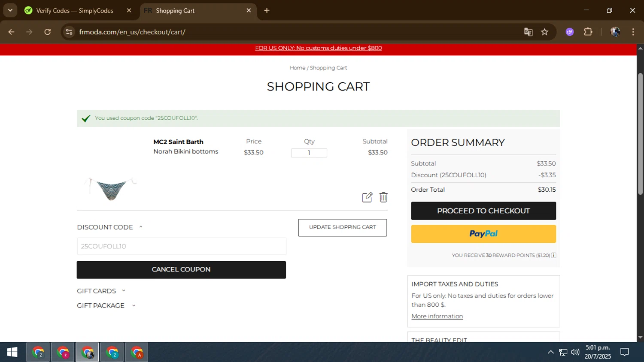Open the second Chrome taskbar icon
The width and height of the screenshot is (644, 362).
point(63,352)
